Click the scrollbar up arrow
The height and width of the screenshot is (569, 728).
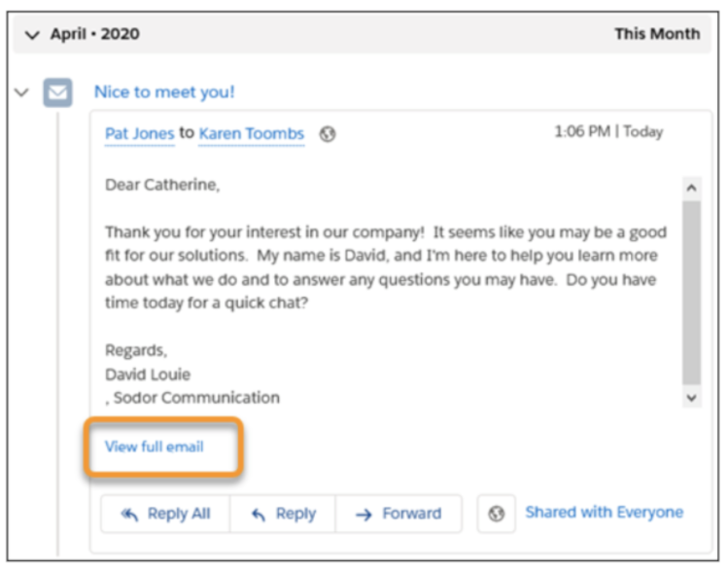(x=691, y=188)
